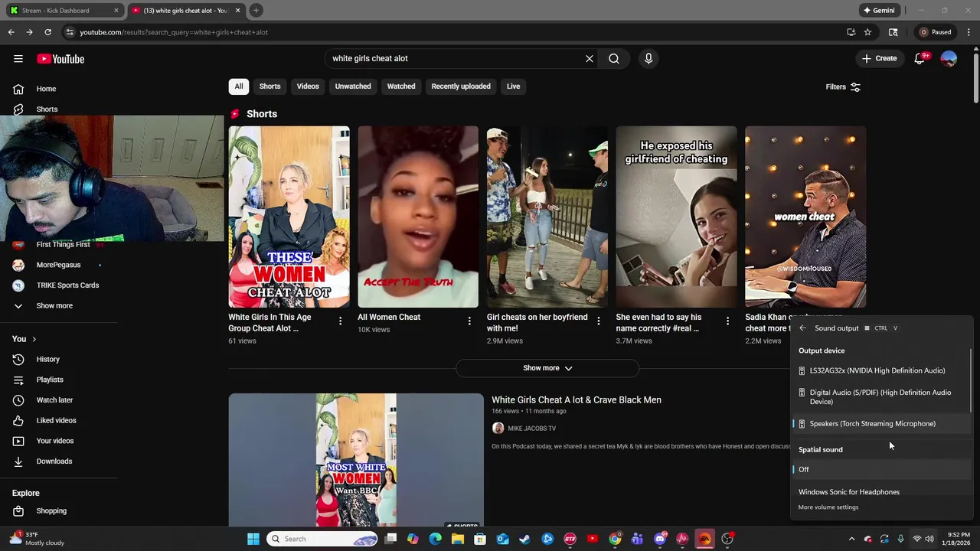Enable Windows Sonic for Headphones
Image resolution: width=980 pixels, height=551 pixels.
(x=882, y=491)
